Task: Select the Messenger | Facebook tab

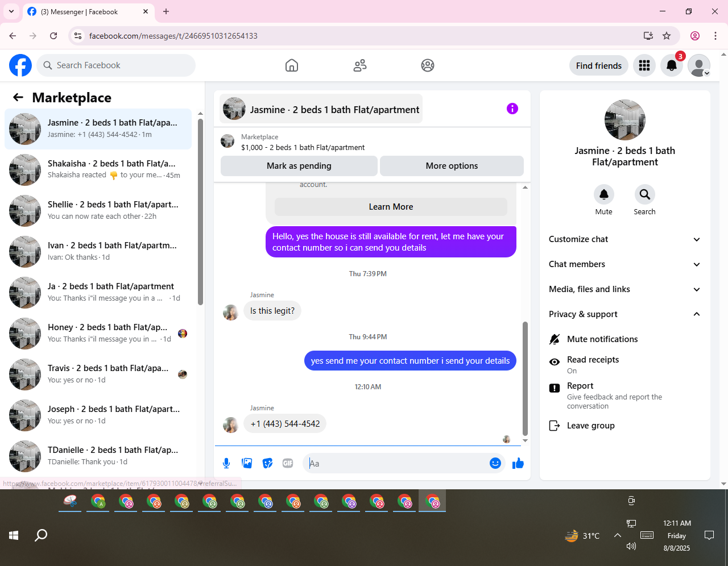Action: pyautogui.click(x=88, y=12)
